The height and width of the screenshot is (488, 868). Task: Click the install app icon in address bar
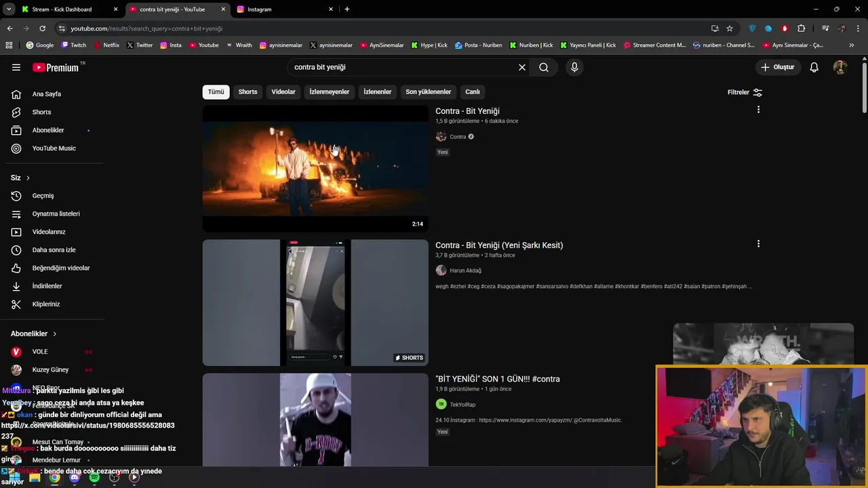point(715,28)
